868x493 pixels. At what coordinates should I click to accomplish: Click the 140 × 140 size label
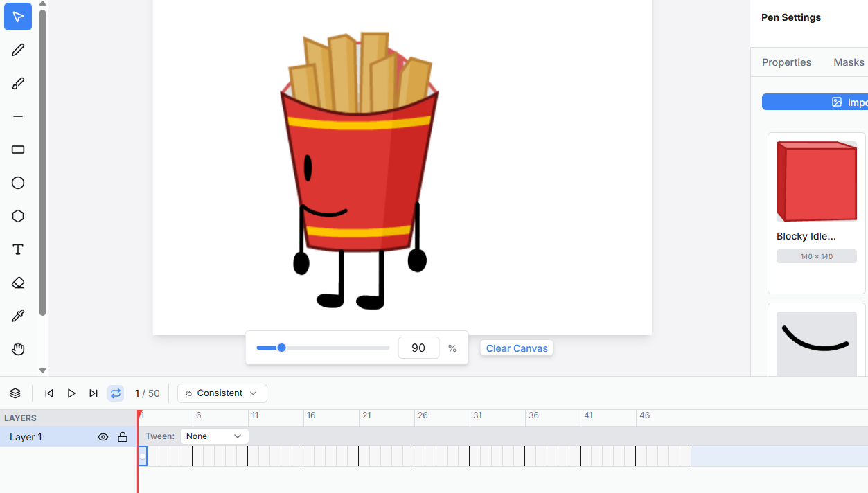(x=817, y=256)
